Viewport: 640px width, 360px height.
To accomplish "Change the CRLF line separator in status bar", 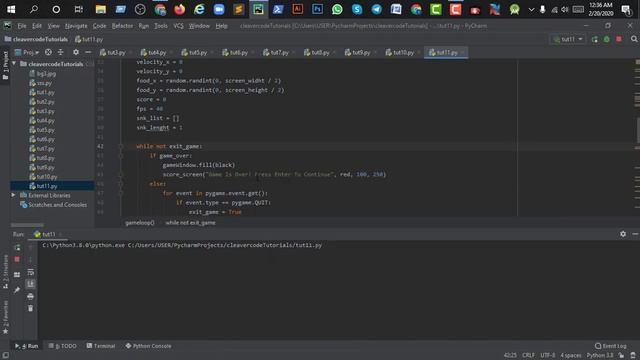I will point(528,356).
